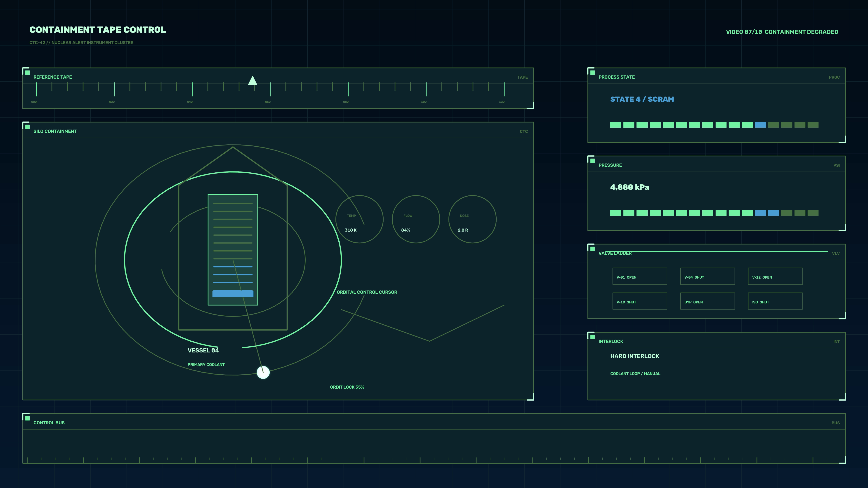Open the TEMP gauge reading 318 K
868x488 pixels.
pyautogui.click(x=359, y=219)
